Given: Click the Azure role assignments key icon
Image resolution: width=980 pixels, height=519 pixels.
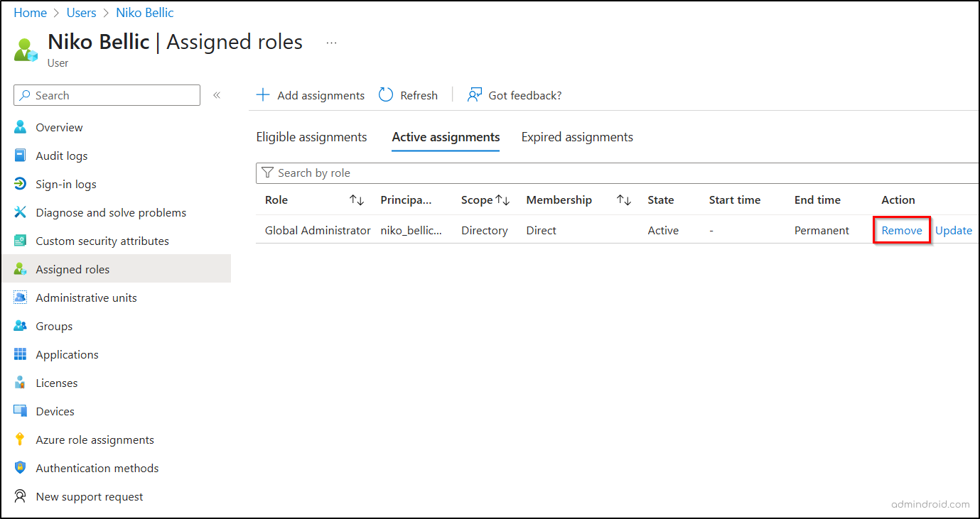Looking at the screenshot, I should pos(20,439).
